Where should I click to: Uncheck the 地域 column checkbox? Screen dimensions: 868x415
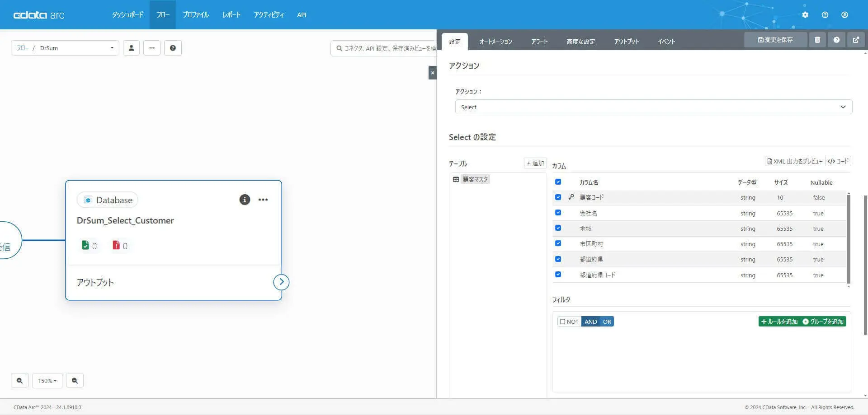point(558,228)
